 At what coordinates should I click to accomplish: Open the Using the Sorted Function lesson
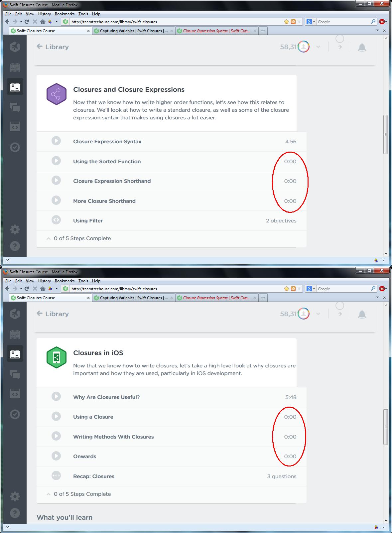coord(107,161)
